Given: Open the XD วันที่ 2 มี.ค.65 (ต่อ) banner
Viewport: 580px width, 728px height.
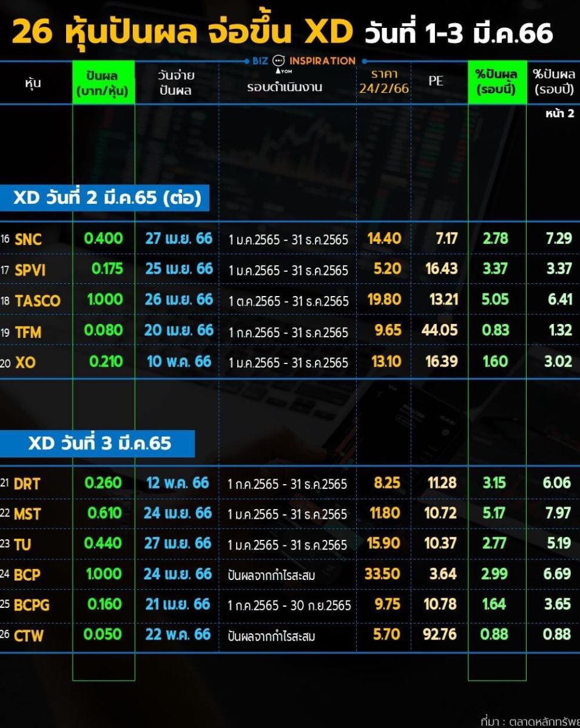Looking at the screenshot, I should [107, 198].
